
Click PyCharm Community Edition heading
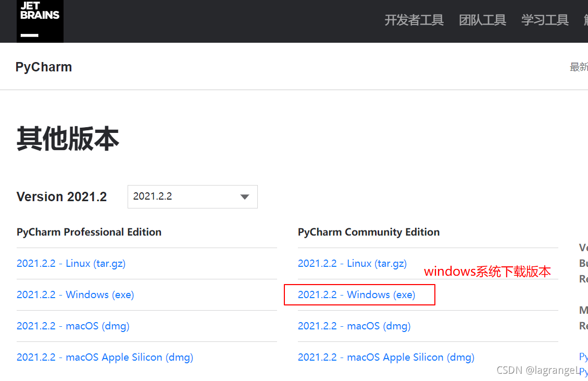point(369,232)
